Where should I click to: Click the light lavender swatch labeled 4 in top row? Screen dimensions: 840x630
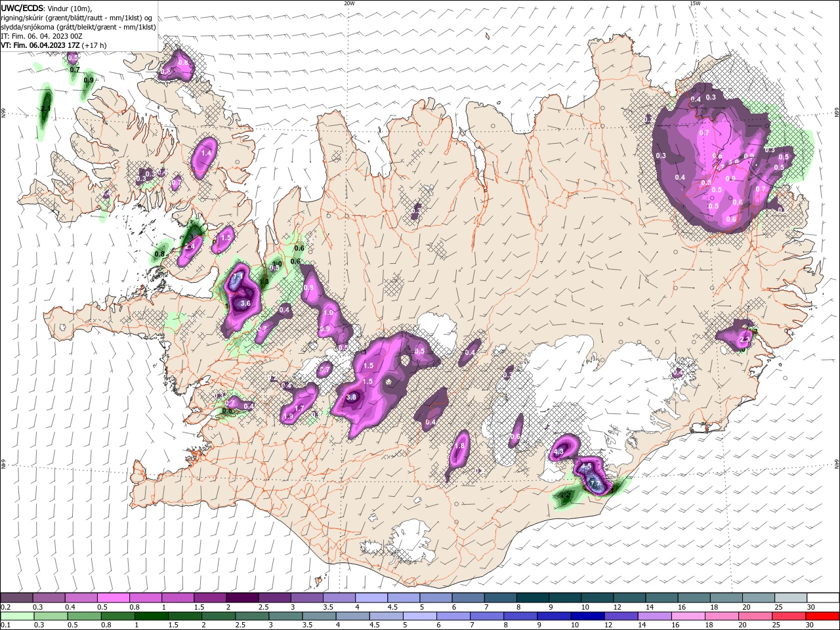[371, 598]
